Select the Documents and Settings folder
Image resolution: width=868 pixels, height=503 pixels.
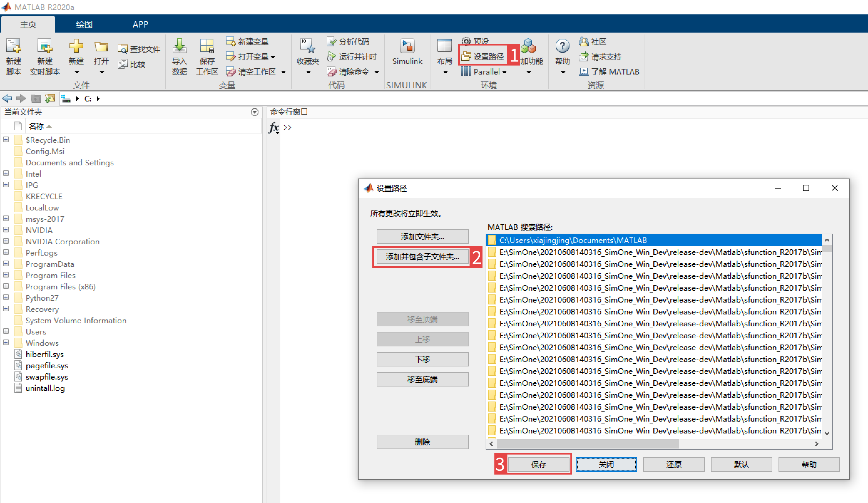coord(69,162)
